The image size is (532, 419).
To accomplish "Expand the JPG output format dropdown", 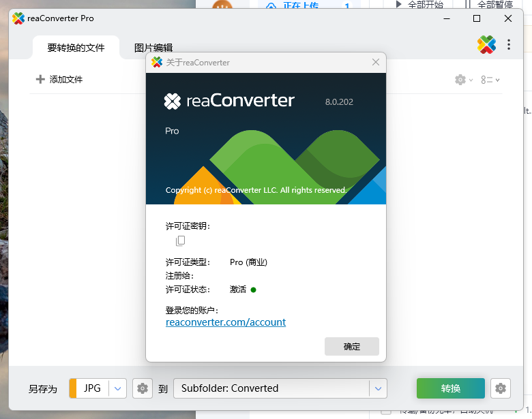I will click(119, 388).
